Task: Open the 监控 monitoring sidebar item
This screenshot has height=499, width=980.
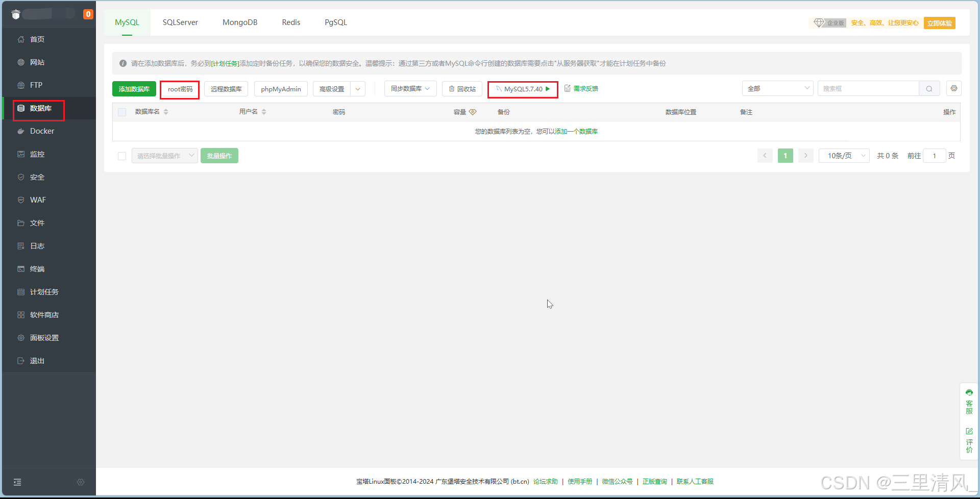Action: tap(48, 154)
